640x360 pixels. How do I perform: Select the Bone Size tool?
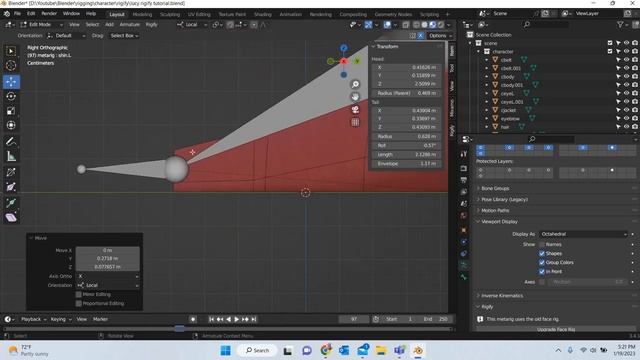[11, 187]
